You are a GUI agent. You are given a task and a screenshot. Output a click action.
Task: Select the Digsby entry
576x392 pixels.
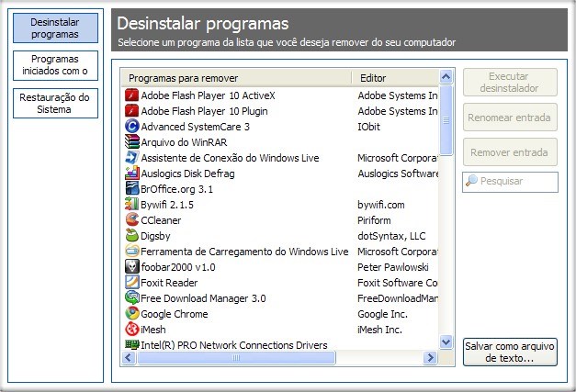coord(155,236)
